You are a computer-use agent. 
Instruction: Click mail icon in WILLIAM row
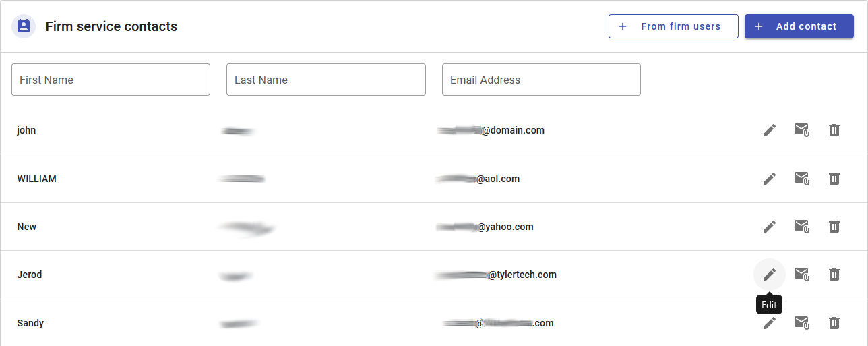tap(801, 179)
